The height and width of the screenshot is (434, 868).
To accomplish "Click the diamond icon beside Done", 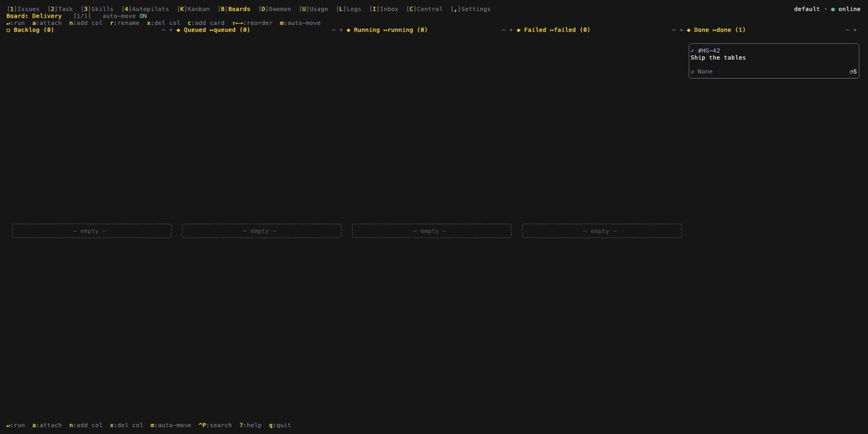I will pos(688,30).
